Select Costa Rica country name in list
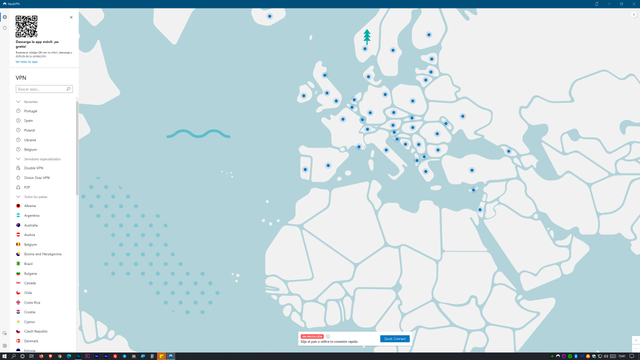Image resolution: width=640 pixels, height=360 pixels. (x=32, y=302)
